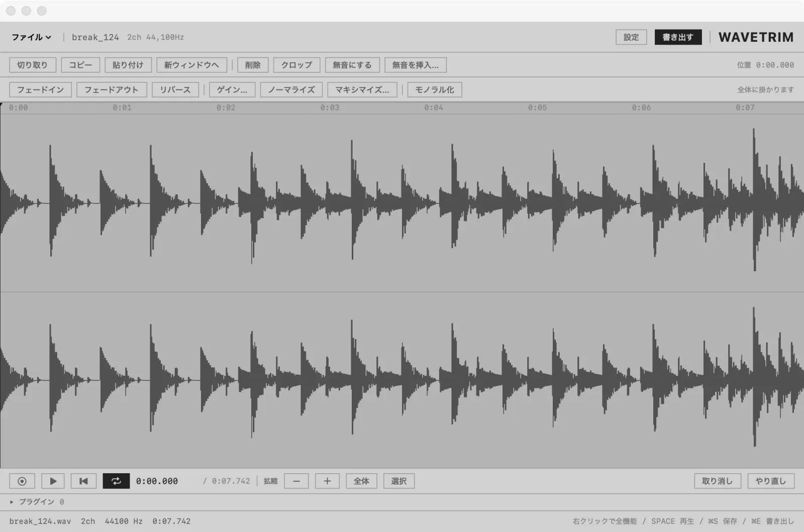Viewport: 804px width, 532px height.
Task: Click モノラル化 to convert to mono
Action: tap(435, 90)
